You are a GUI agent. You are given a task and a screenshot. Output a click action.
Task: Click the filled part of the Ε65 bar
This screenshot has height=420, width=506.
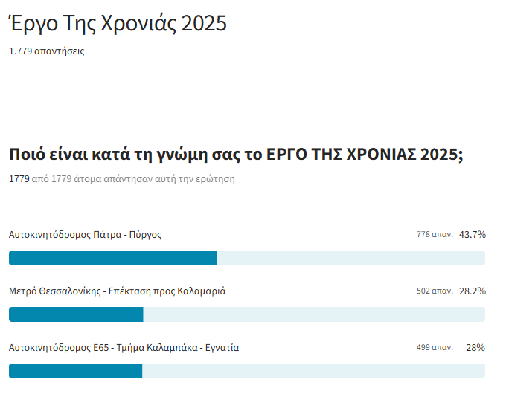(x=74, y=371)
